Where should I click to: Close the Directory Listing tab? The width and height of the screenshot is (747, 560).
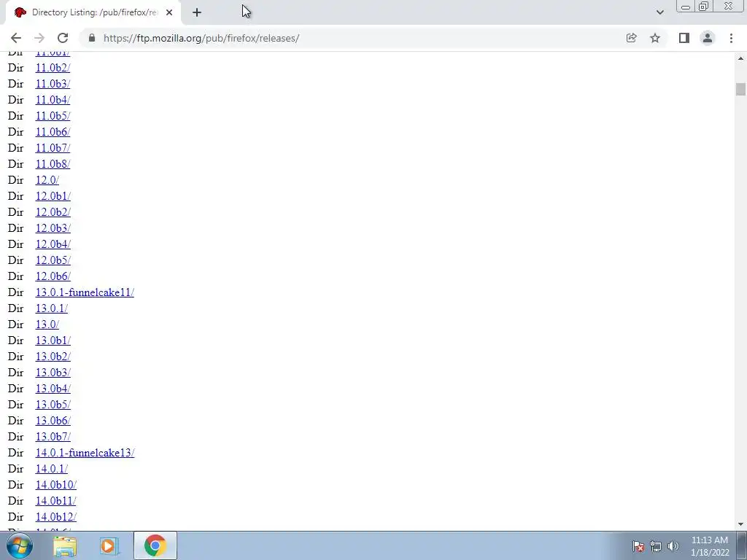point(169,12)
